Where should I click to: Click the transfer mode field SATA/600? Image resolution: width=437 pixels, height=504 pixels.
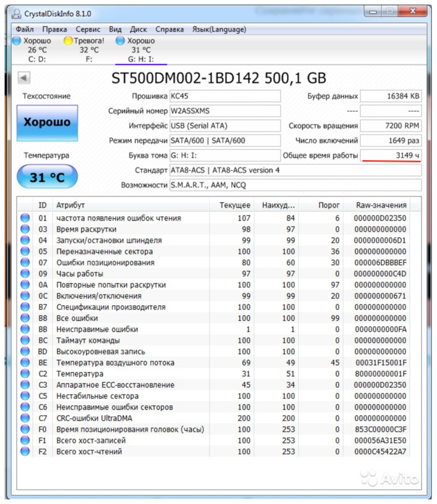[x=225, y=140]
